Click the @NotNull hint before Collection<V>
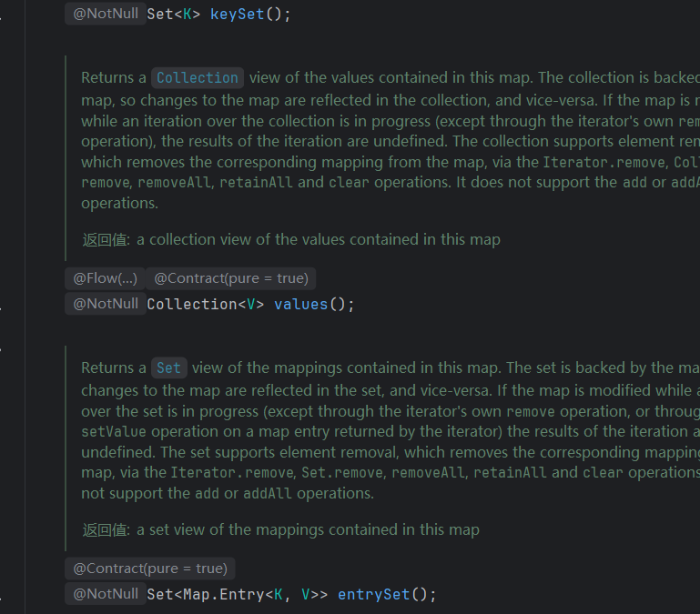This screenshot has width=700, height=614. (106, 304)
